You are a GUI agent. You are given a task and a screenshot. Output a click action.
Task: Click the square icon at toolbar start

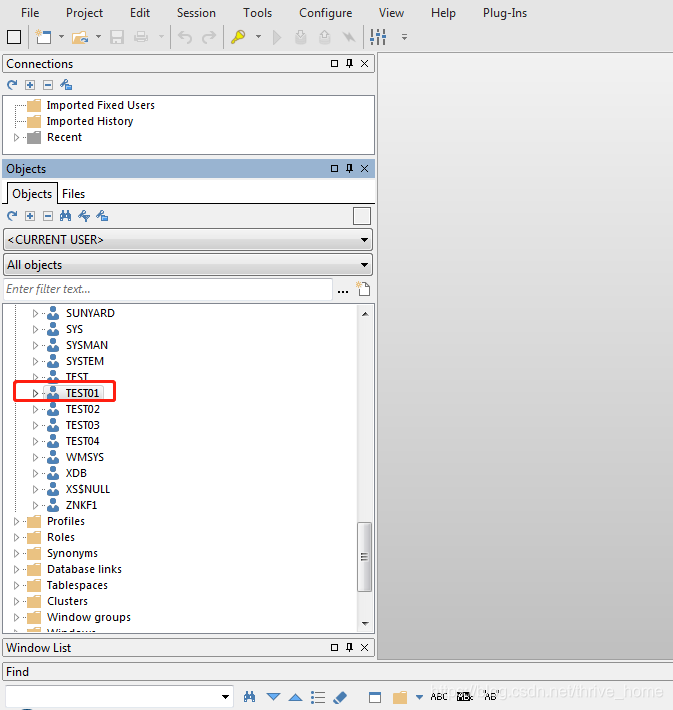pos(14,37)
